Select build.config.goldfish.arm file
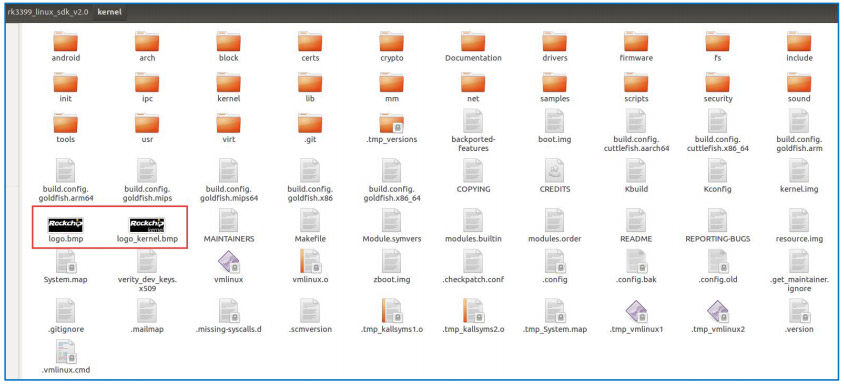 [x=799, y=121]
